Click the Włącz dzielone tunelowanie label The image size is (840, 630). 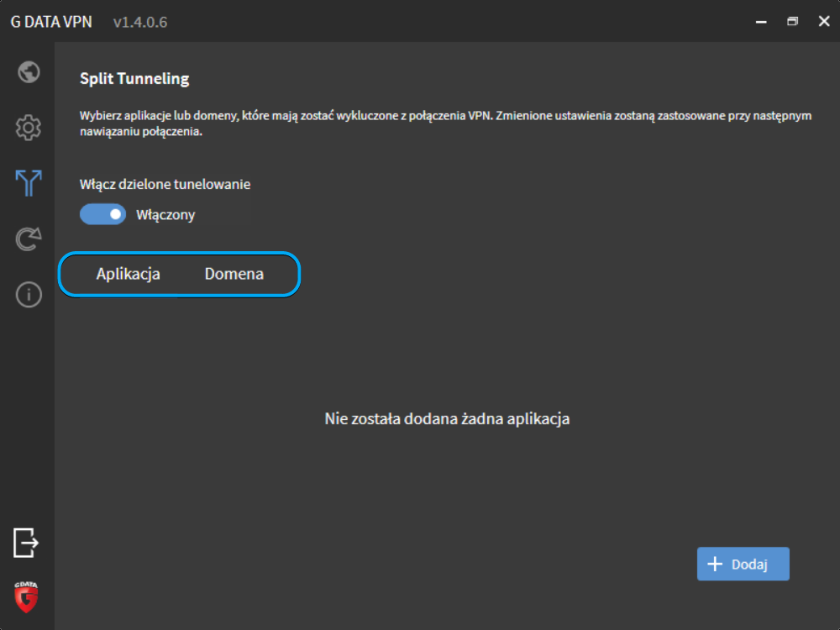tap(165, 184)
